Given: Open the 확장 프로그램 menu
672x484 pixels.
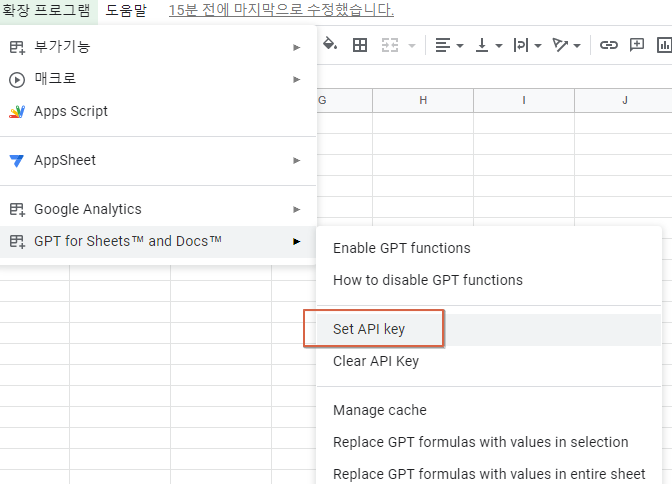Looking at the screenshot, I should (x=46, y=10).
